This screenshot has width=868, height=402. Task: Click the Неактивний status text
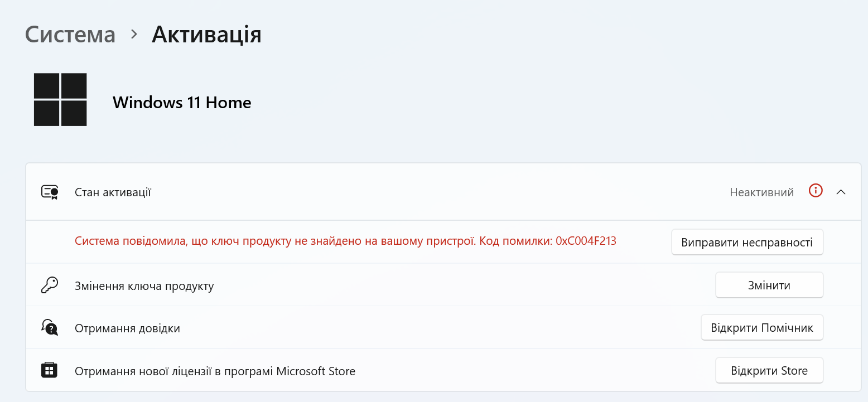761,191
